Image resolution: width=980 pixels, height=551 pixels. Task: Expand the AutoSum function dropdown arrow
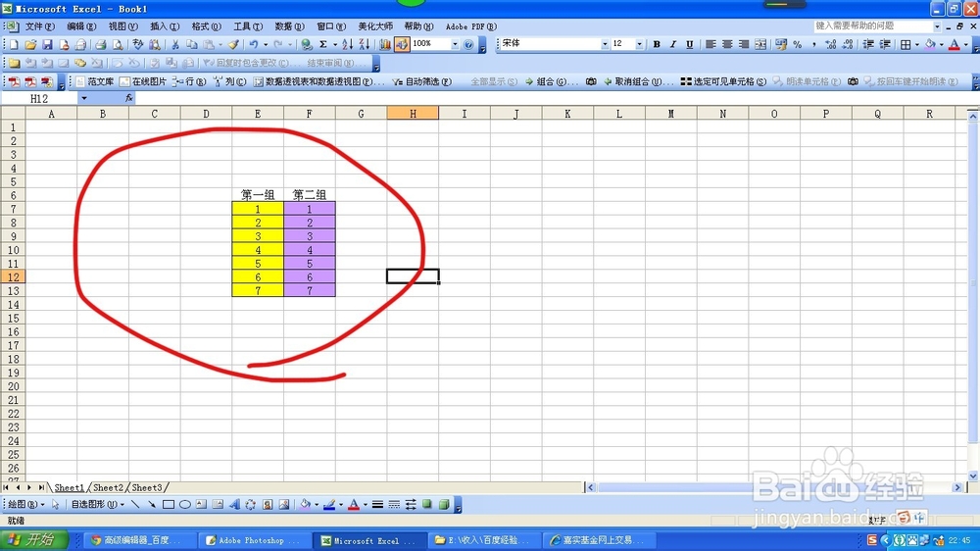pos(335,44)
